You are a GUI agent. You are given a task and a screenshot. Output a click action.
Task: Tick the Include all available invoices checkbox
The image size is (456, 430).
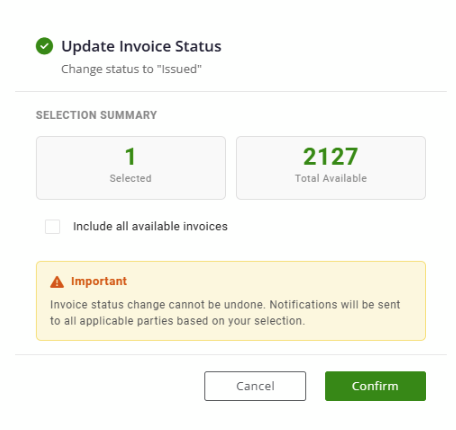coord(53,227)
